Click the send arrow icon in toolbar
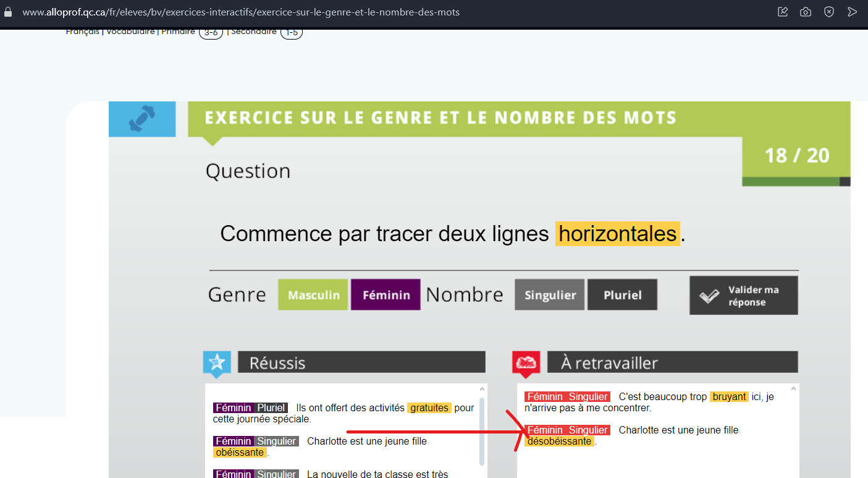Screen dimensions: 868x478 click(853, 12)
